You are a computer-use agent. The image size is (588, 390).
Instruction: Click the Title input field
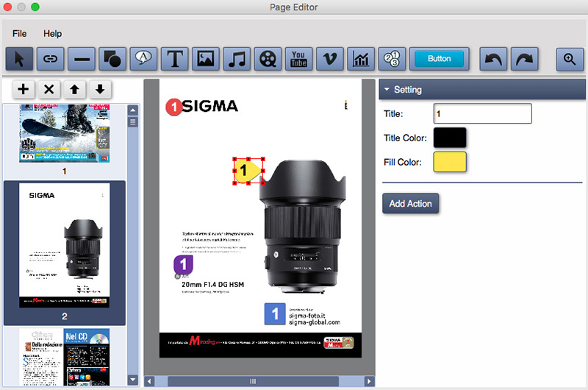[x=483, y=113]
